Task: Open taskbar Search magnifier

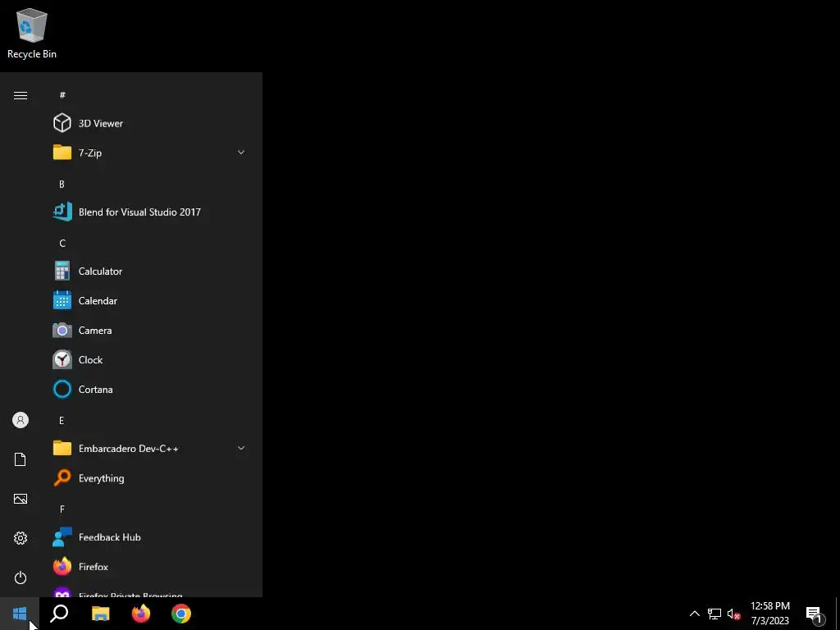Action: click(59, 614)
